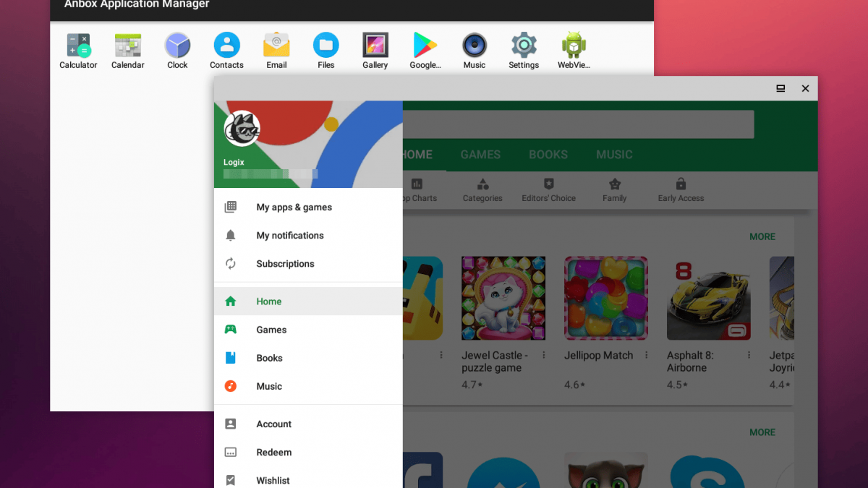The width and height of the screenshot is (868, 488).
Task: Open My notifications in the drawer
Action: [x=308, y=236]
